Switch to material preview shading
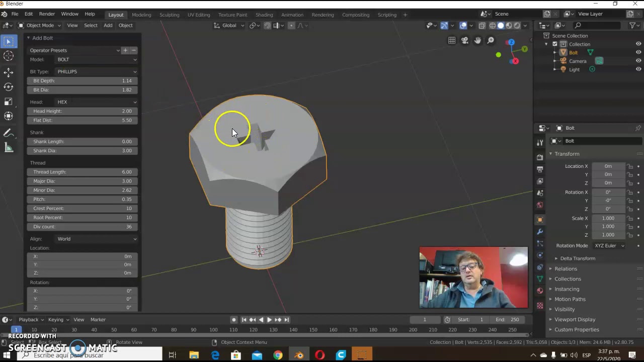 (509, 26)
